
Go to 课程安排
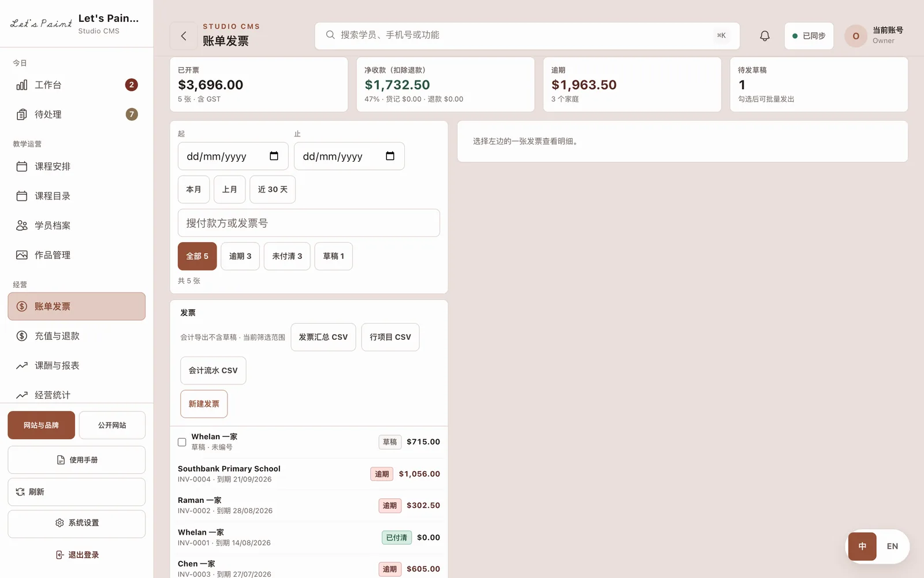[77, 166]
